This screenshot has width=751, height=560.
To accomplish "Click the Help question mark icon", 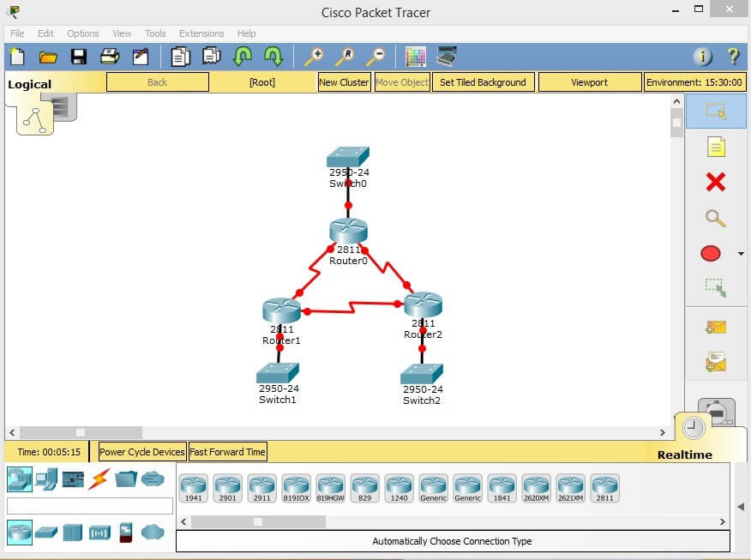I will (x=733, y=57).
